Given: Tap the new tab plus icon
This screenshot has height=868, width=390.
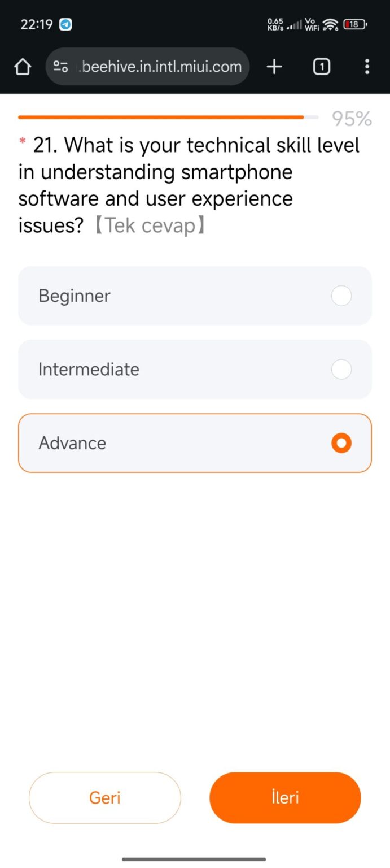Looking at the screenshot, I should click(274, 66).
